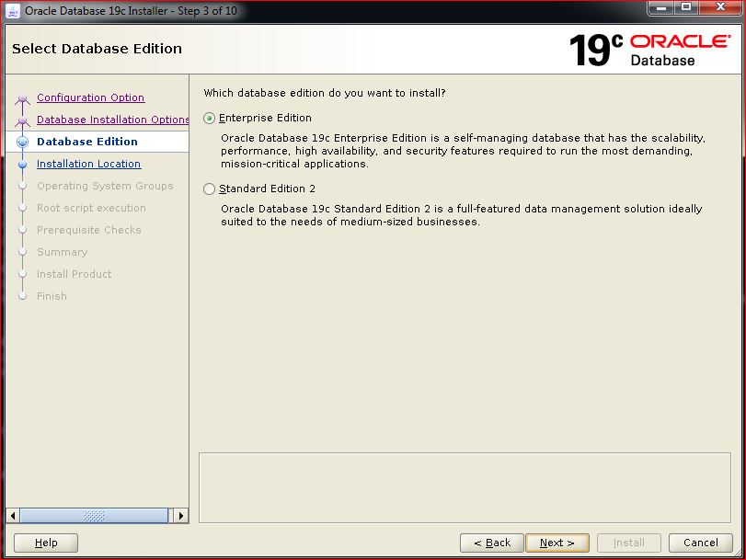Click the Oracle 19c Database logo
This screenshot has height=560, width=746.
(649, 49)
